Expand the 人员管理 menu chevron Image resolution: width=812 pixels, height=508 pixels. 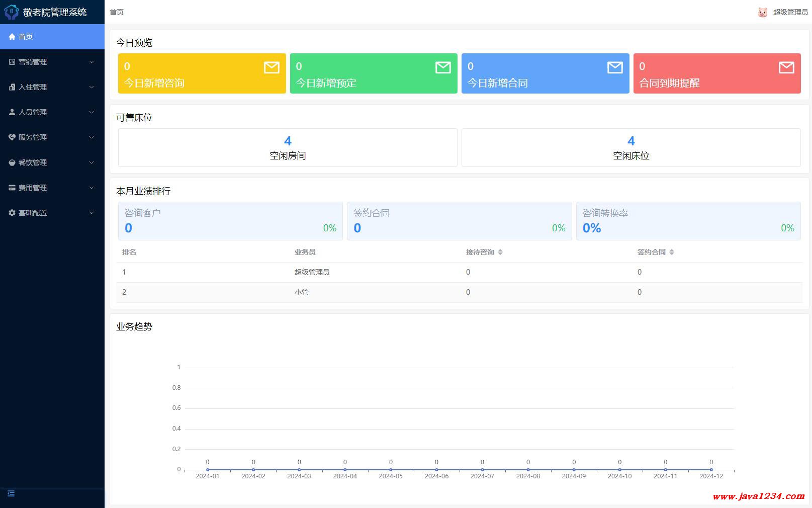pos(92,112)
